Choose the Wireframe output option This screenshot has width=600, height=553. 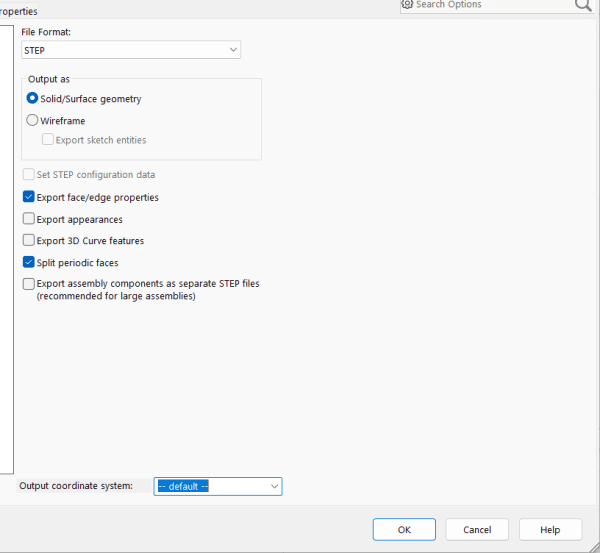pyautogui.click(x=32, y=120)
